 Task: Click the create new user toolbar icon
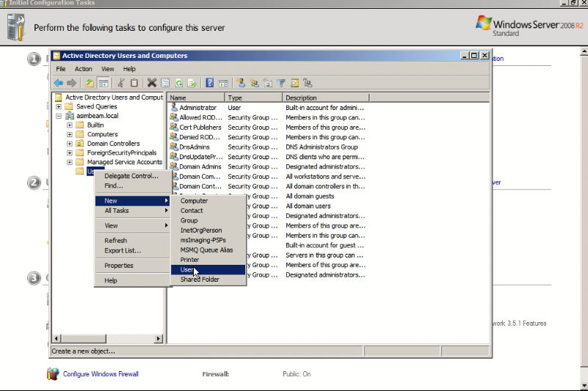coord(241,83)
